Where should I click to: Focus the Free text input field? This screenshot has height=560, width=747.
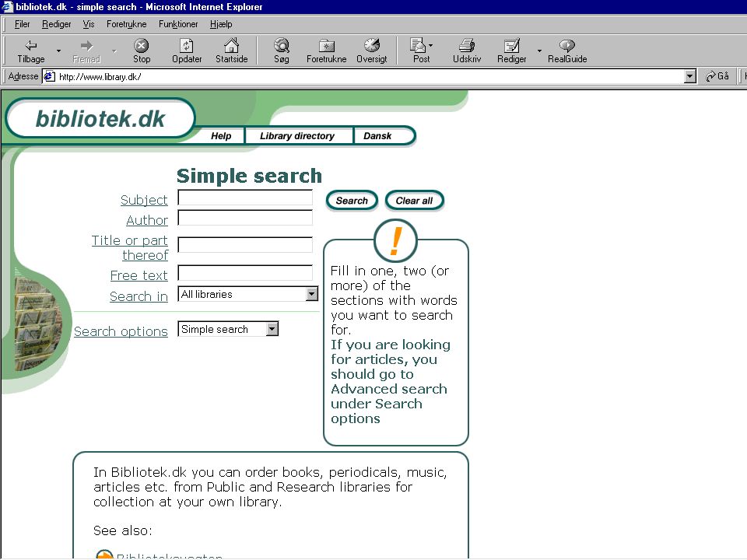[245, 273]
